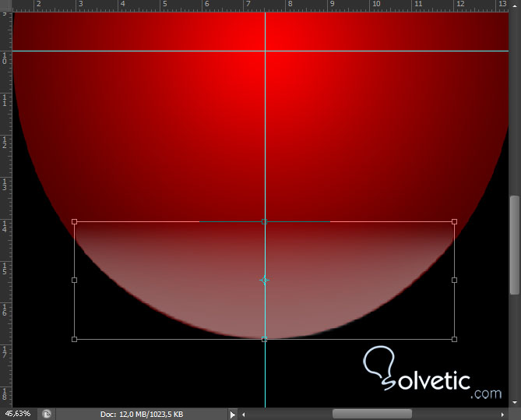Click the zoom percentage field showing 45,63%
This screenshot has width=521, height=420.
point(18,414)
